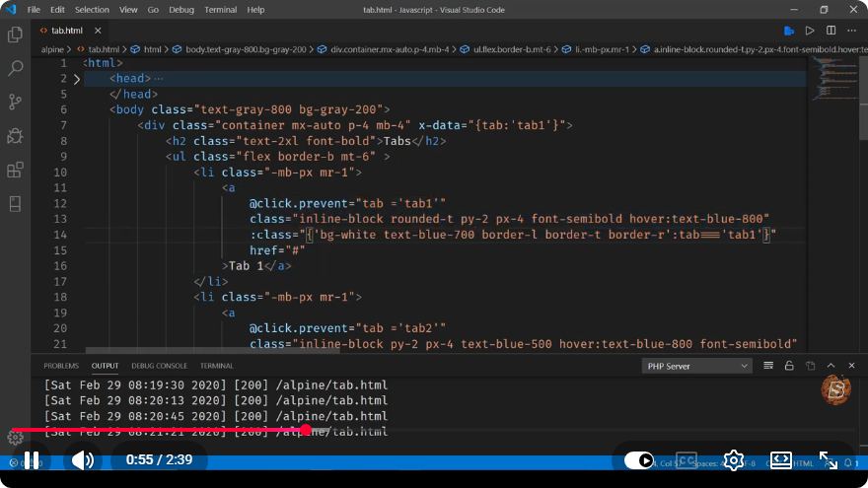
Task: Toggle the output scroll lock padlock
Action: [x=789, y=366]
